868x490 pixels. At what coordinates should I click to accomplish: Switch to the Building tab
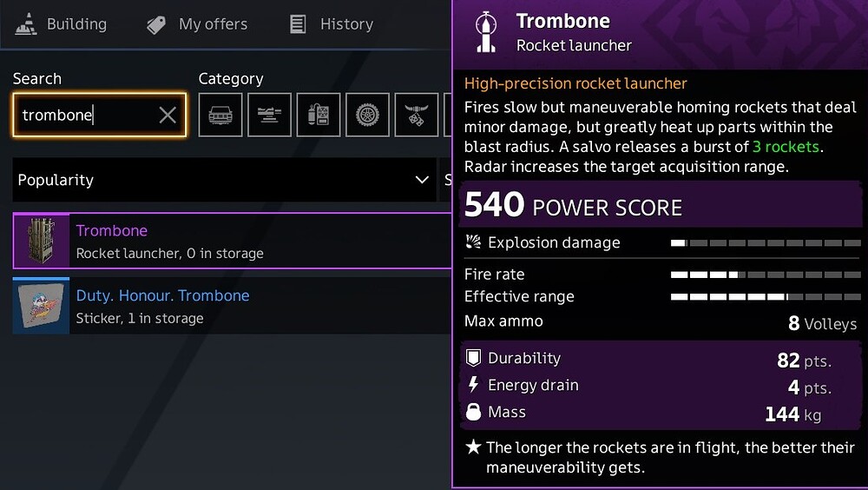click(62, 24)
